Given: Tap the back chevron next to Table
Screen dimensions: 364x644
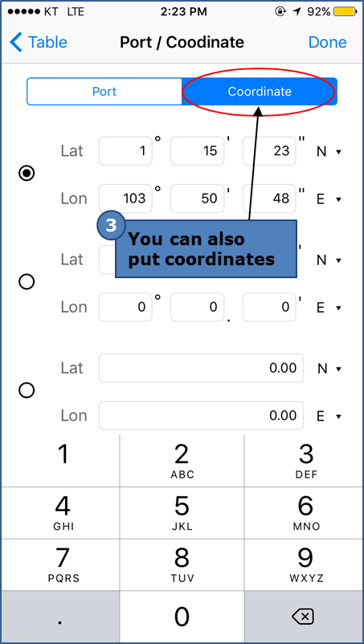Looking at the screenshot, I should [x=15, y=43].
